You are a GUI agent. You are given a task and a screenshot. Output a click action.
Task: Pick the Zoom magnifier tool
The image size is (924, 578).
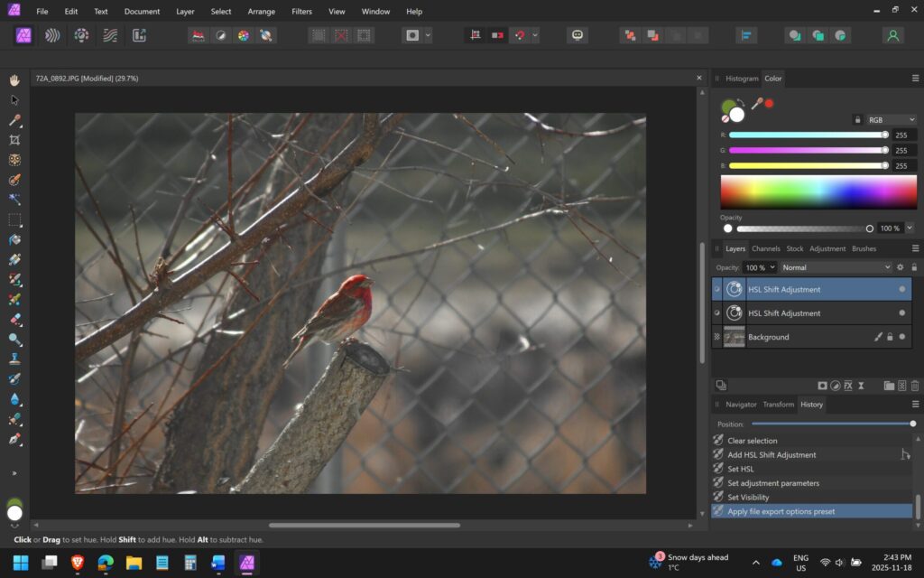pos(14,340)
